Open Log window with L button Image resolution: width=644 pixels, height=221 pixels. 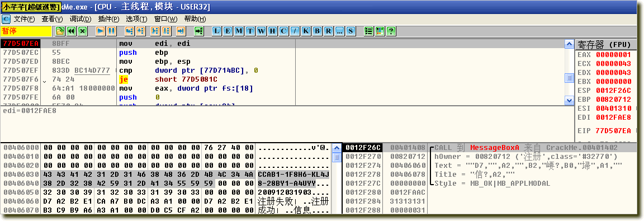click(x=217, y=31)
